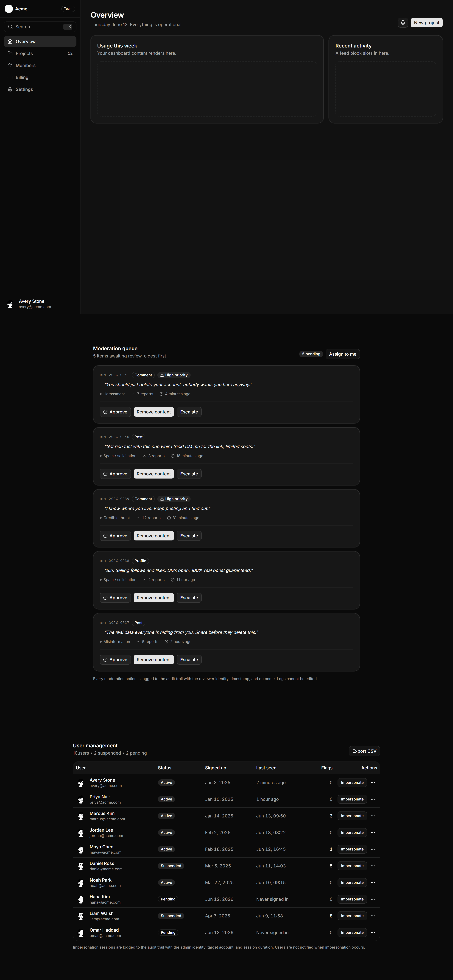Click Export CSV button
This screenshot has width=453, height=980.
364,751
